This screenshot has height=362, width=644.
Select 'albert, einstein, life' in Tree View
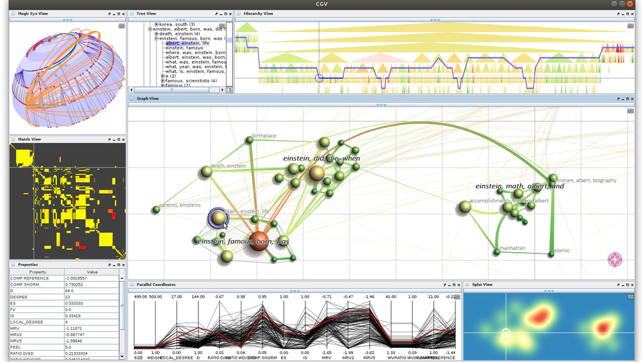click(x=187, y=43)
